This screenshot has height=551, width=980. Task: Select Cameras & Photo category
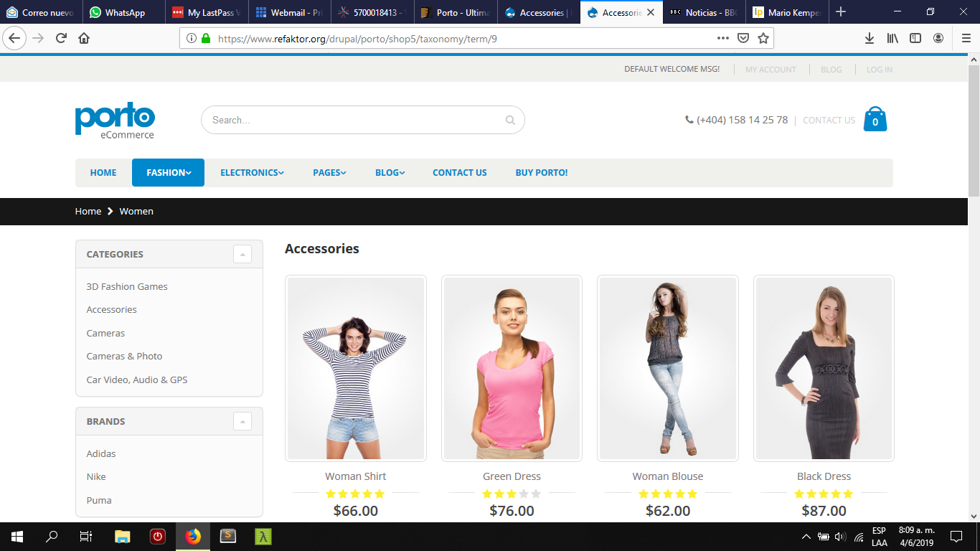click(x=124, y=356)
